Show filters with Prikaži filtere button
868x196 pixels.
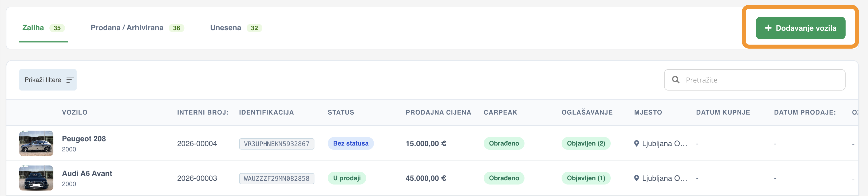tap(48, 80)
